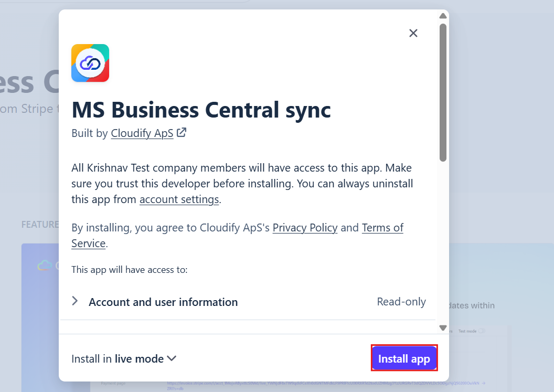Click the scrollbar down arrow in dialog
Image resolution: width=554 pixels, height=392 pixels.
[x=443, y=327]
